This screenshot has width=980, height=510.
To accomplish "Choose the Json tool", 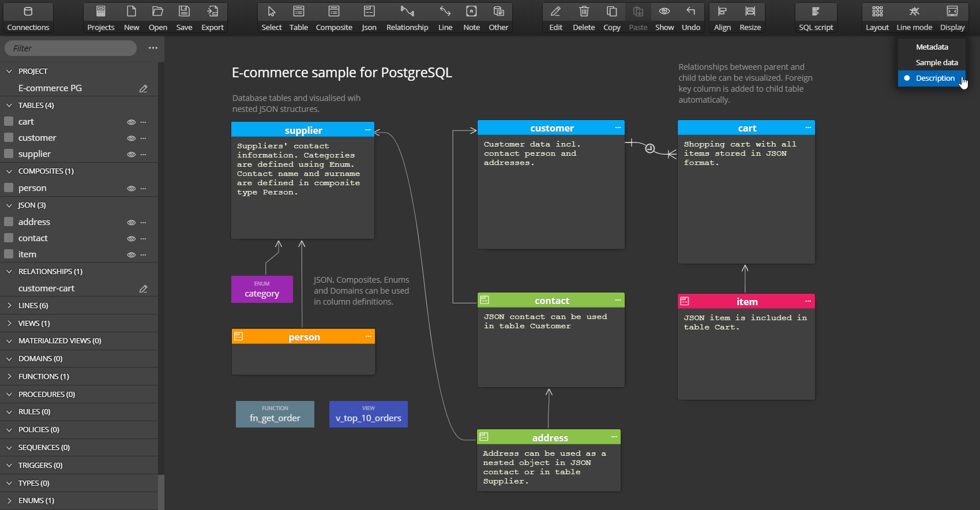I will pos(369,18).
